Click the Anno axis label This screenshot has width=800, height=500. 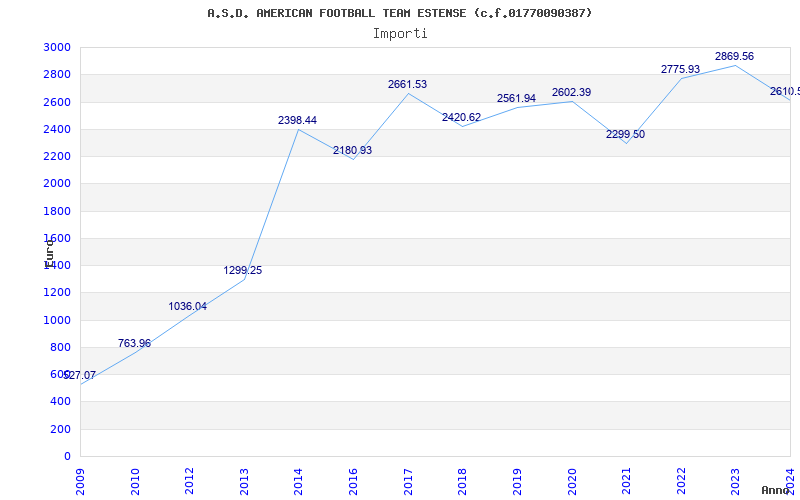coord(775,490)
